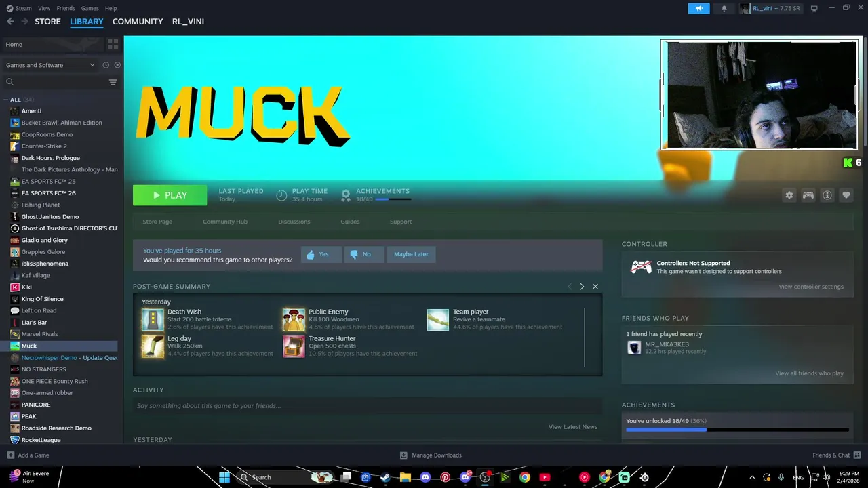The image size is (868, 488).
Task: Open View controller settings link
Action: (x=811, y=287)
